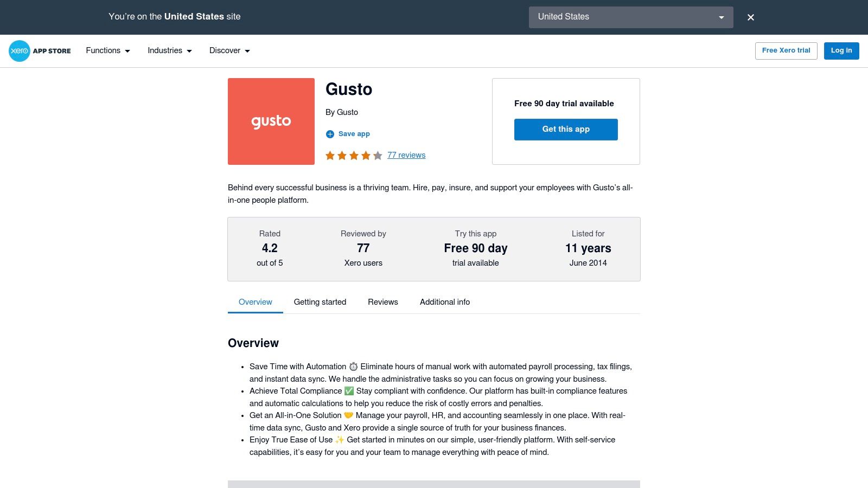Image resolution: width=868 pixels, height=488 pixels.
Task: Click the third orange rating star
Action: pos(354,156)
